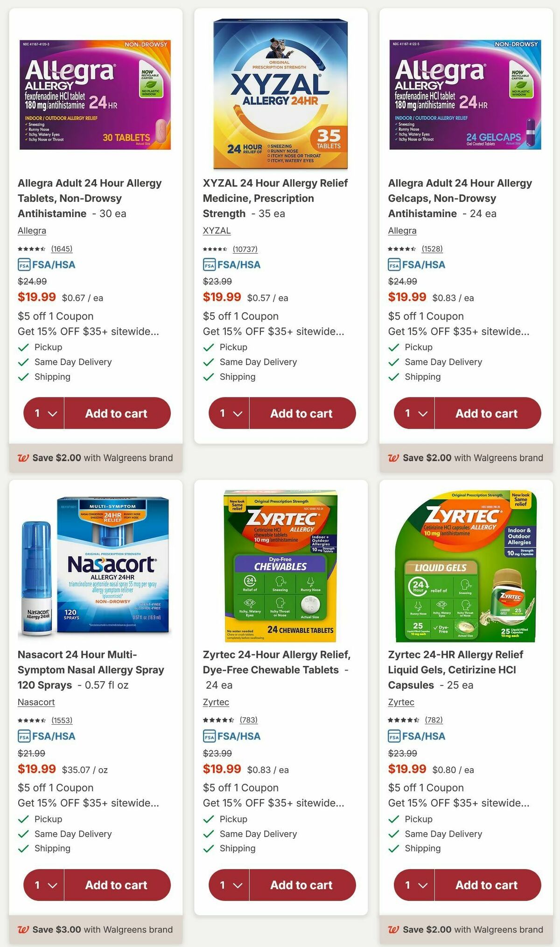Click the FSA/HSA icon under Zyrtec Liquid Gels

click(393, 736)
